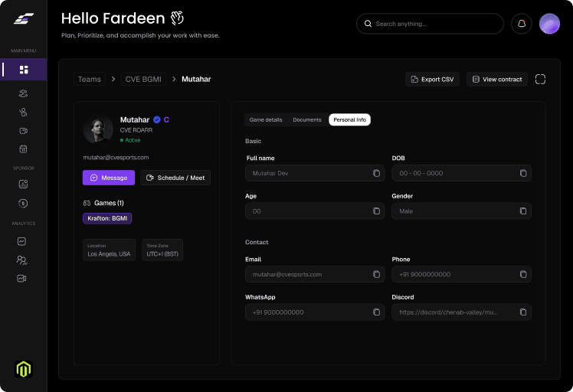
Task: Click the Mutahar breadcrumb
Action: click(196, 80)
